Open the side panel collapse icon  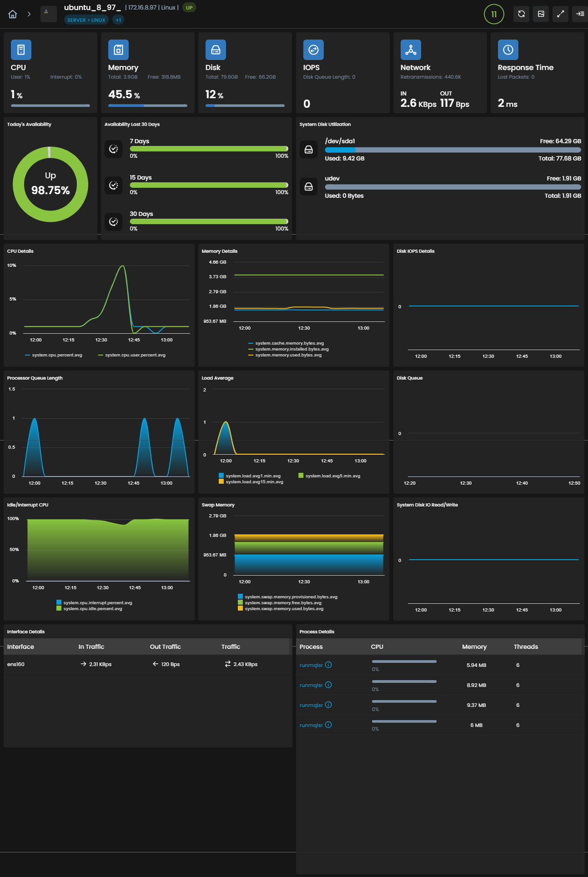tap(580, 14)
